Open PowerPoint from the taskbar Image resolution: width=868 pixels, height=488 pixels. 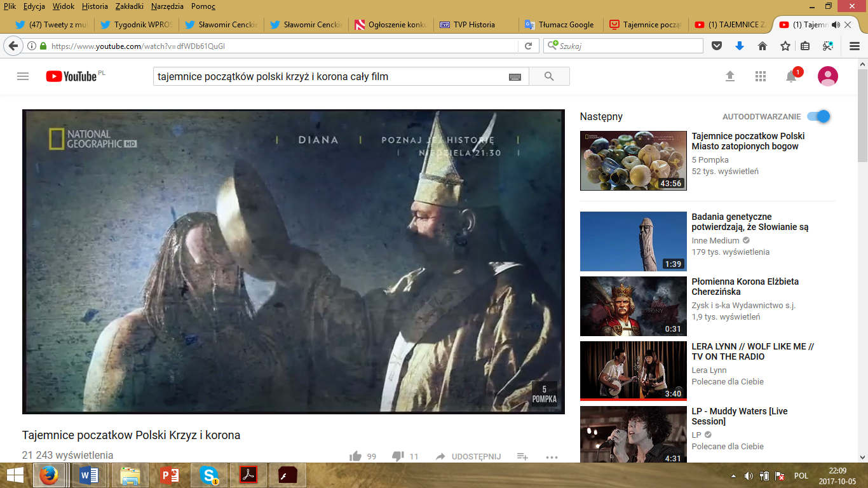point(169,475)
